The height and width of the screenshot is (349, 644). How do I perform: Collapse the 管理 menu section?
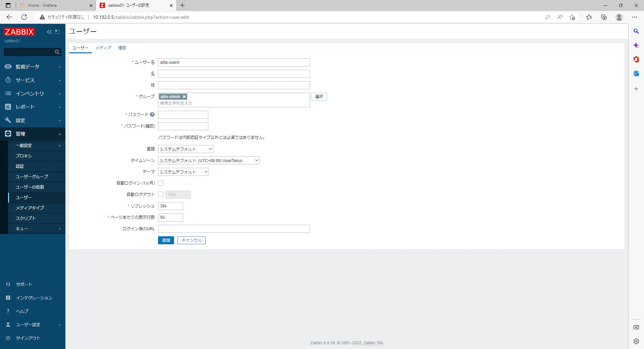(x=33, y=134)
